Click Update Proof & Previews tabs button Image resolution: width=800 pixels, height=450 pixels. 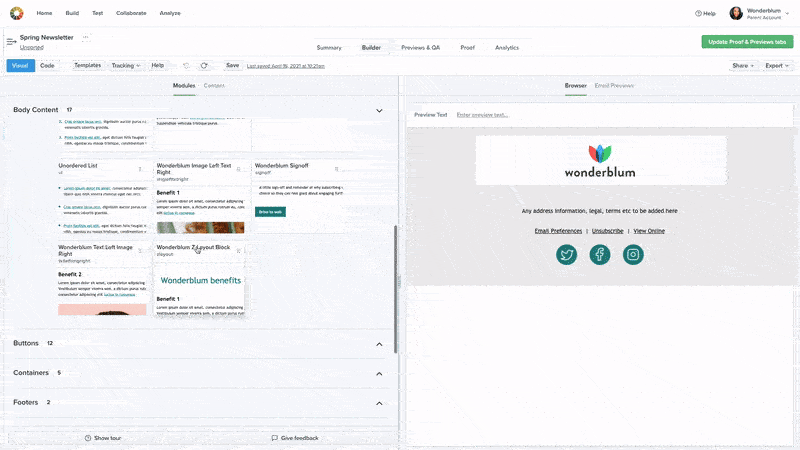pos(747,42)
